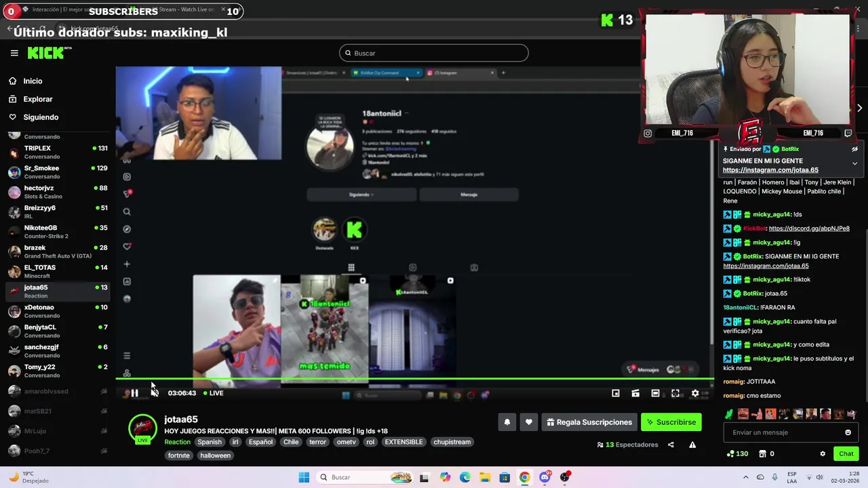Select the ometv tag
The height and width of the screenshot is (488, 868).
[347, 442]
